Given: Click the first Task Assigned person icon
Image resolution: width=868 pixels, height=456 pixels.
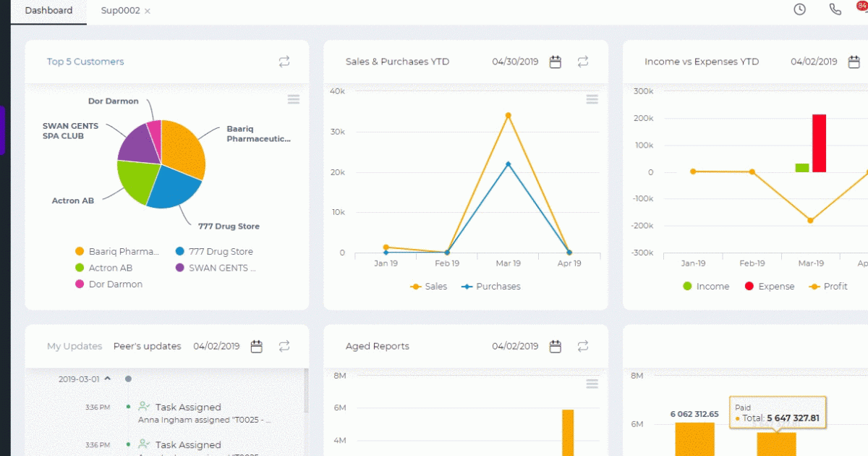Looking at the screenshot, I should (x=143, y=407).
